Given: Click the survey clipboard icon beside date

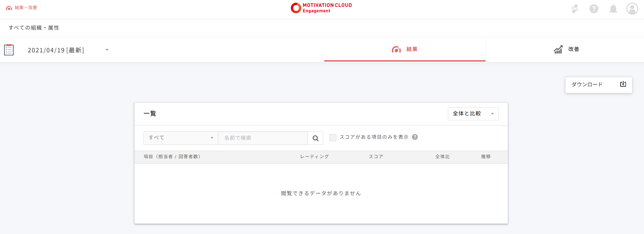Looking at the screenshot, I should (9, 50).
